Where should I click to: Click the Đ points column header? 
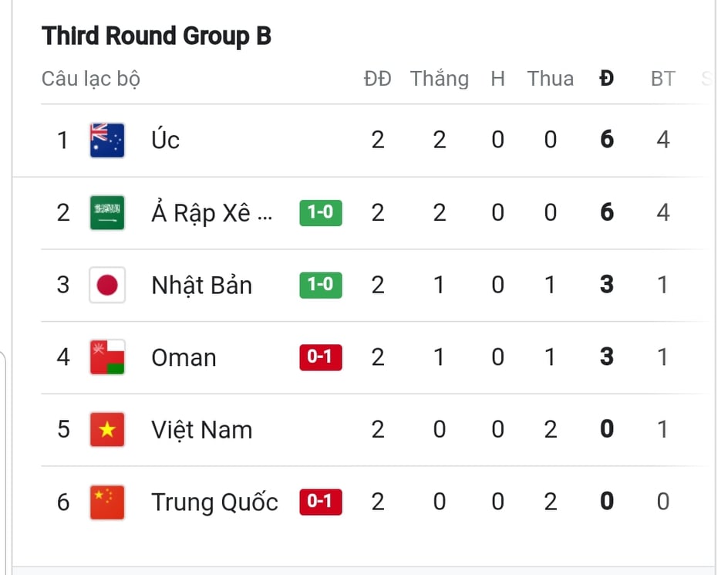point(606,79)
